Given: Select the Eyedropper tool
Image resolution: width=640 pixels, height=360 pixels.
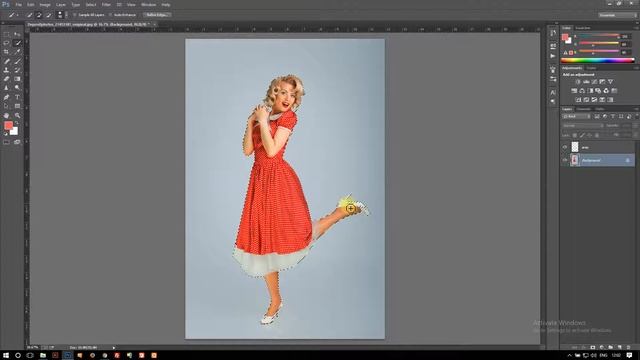Looking at the screenshot, I should [x=17, y=52].
